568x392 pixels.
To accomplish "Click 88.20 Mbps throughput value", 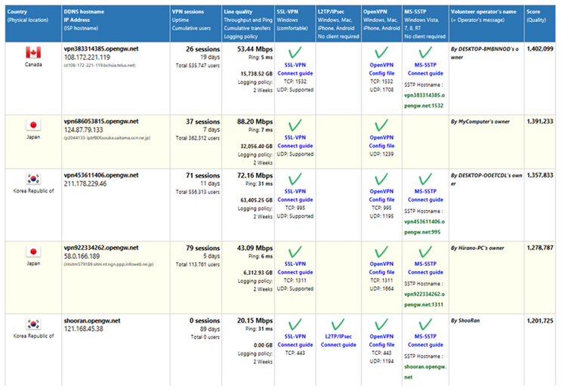I will click(255, 122).
